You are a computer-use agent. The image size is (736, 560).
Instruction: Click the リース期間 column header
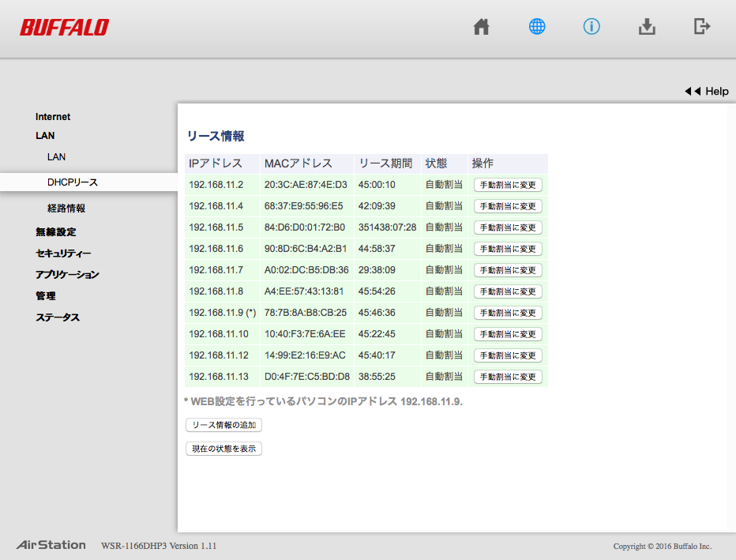click(x=388, y=163)
